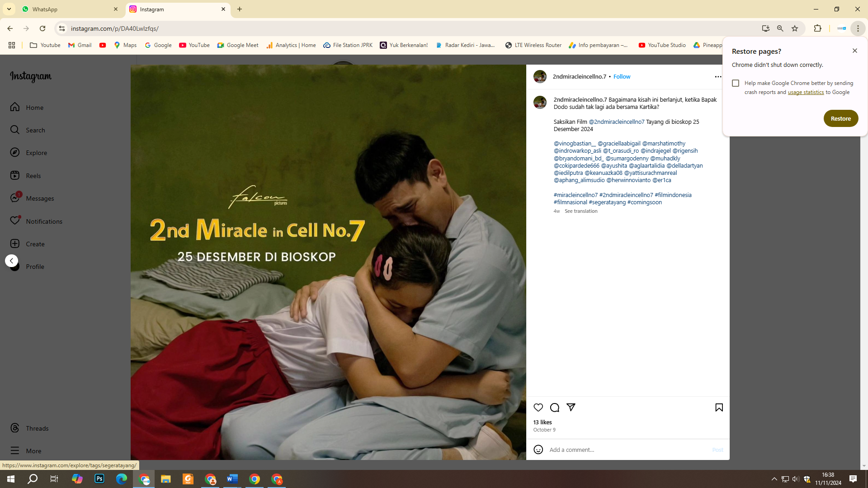The width and height of the screenshot is (868, 488).
Task: Open the Maps bookmark
Action: pos(125,45)
